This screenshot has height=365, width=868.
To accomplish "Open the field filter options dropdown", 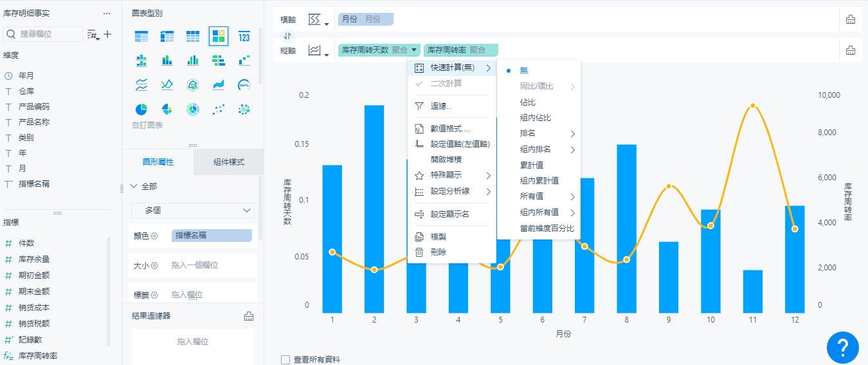I will tap(93, 34).
